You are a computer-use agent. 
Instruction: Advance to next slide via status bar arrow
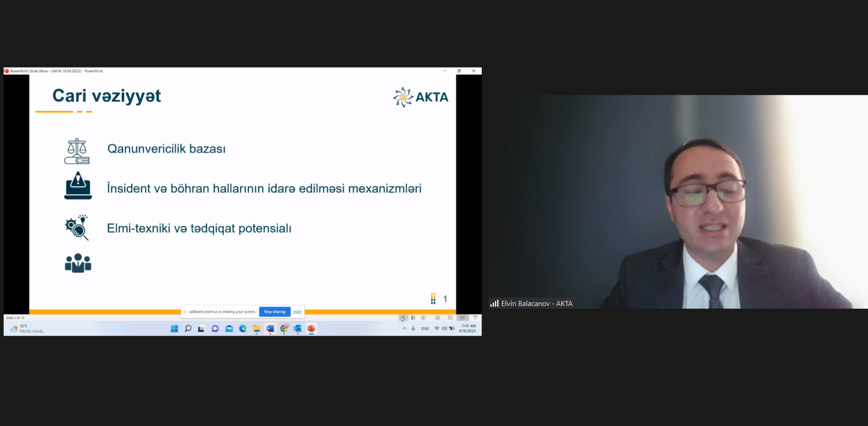click(423, 318)
